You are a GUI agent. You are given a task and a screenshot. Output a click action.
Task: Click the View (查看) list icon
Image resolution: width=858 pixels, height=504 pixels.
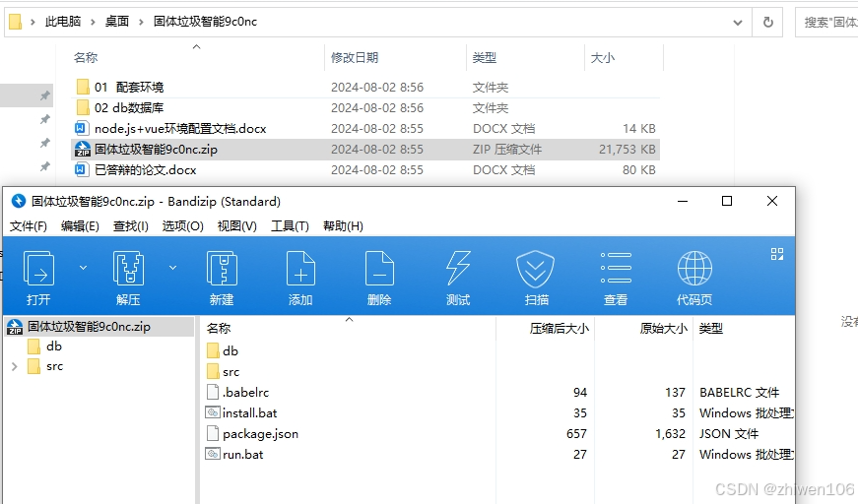[616, 268]
